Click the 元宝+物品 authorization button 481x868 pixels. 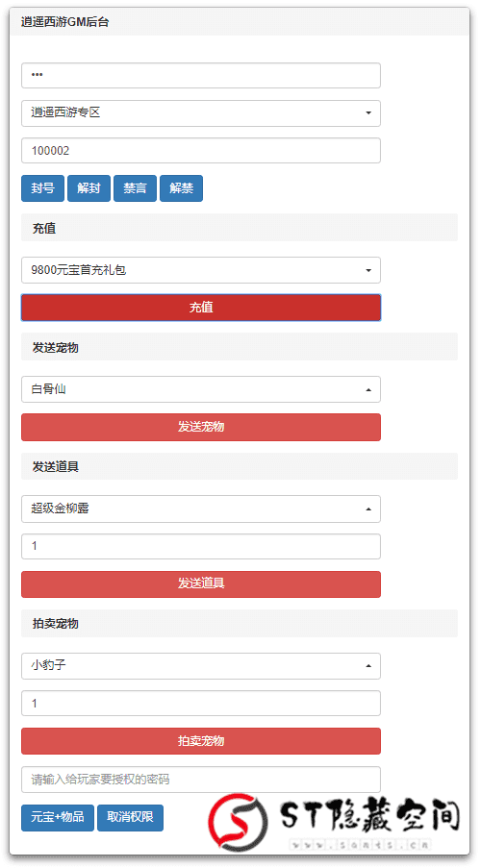(58, 818)
